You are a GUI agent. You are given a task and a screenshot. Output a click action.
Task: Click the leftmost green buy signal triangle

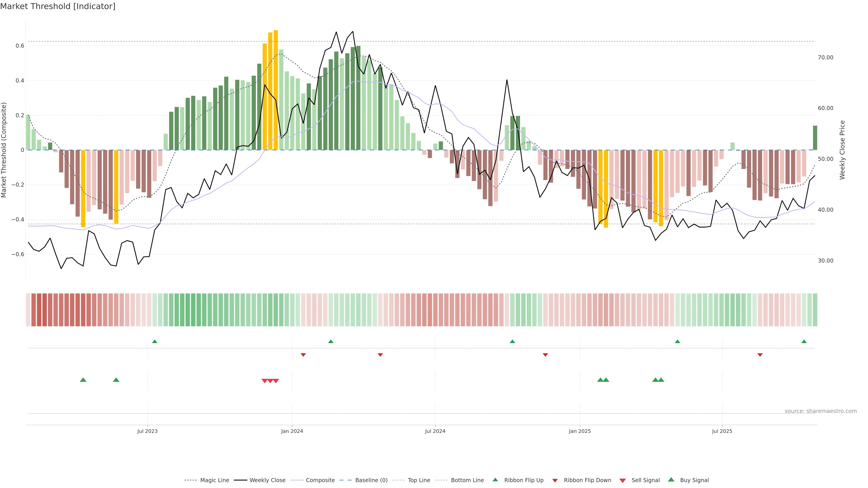83,380
